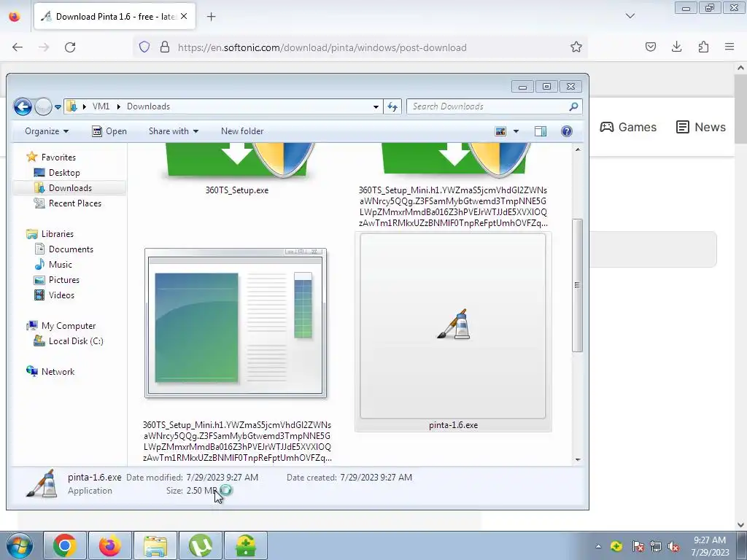Image resolution: width=747 pixels, height=560 pixels.
Task: Open the Firefox Extensions puzzle icon
Action: 703,47
